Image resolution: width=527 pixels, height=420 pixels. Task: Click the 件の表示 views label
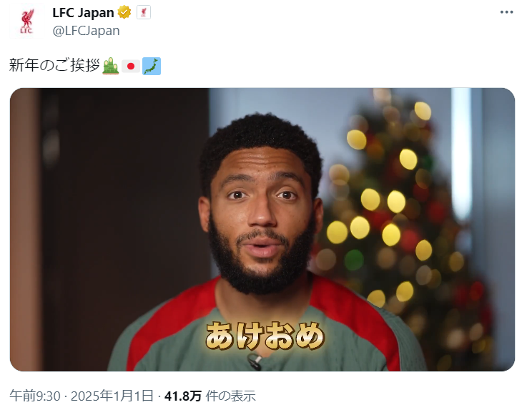pos(230,396)
